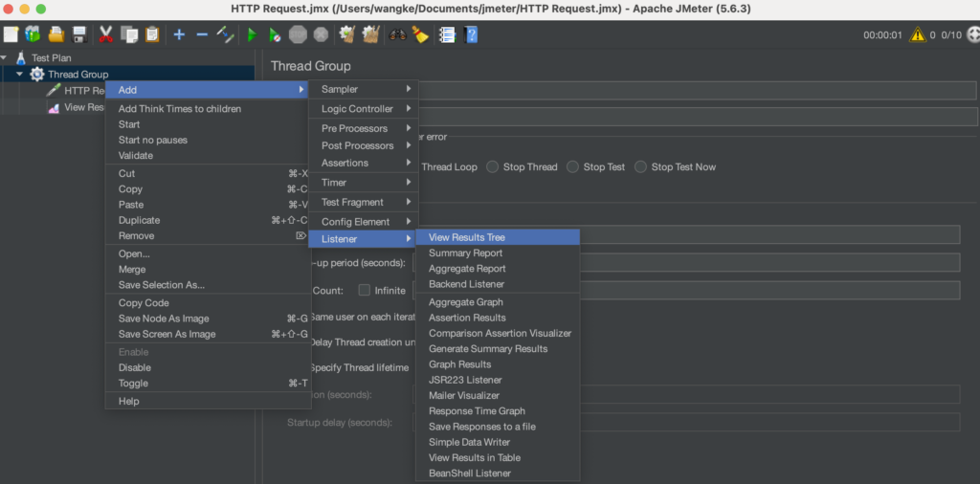Click the warning triangle log icon
The height and width of the screenshot is (484, 980).
(917, 34)
